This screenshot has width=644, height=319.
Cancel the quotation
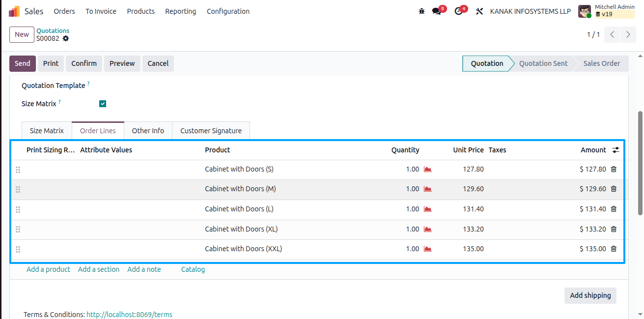click(x=158, y=63)
